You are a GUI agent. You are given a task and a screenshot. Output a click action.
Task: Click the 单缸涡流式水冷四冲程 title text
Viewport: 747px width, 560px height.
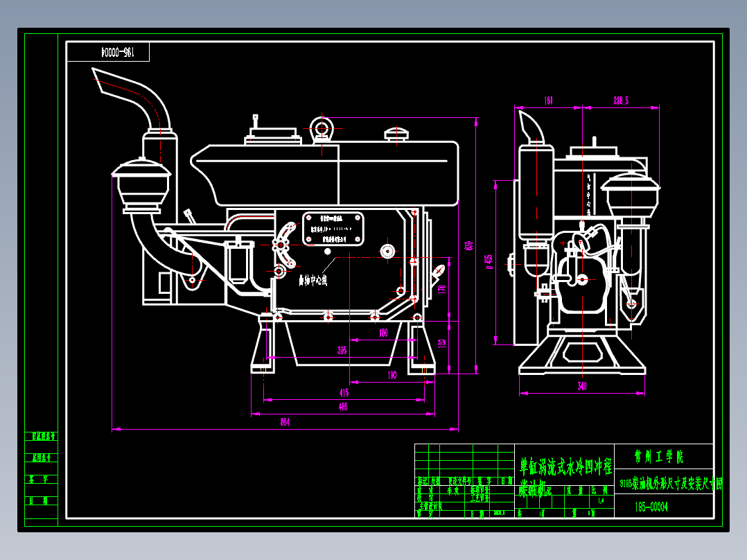coord(565,466)
